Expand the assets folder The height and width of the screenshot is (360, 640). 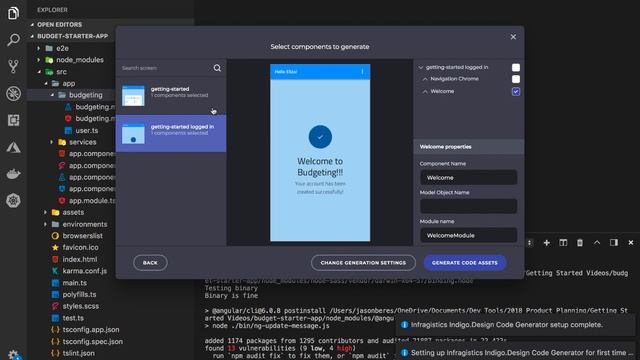[x=45, y=212]
